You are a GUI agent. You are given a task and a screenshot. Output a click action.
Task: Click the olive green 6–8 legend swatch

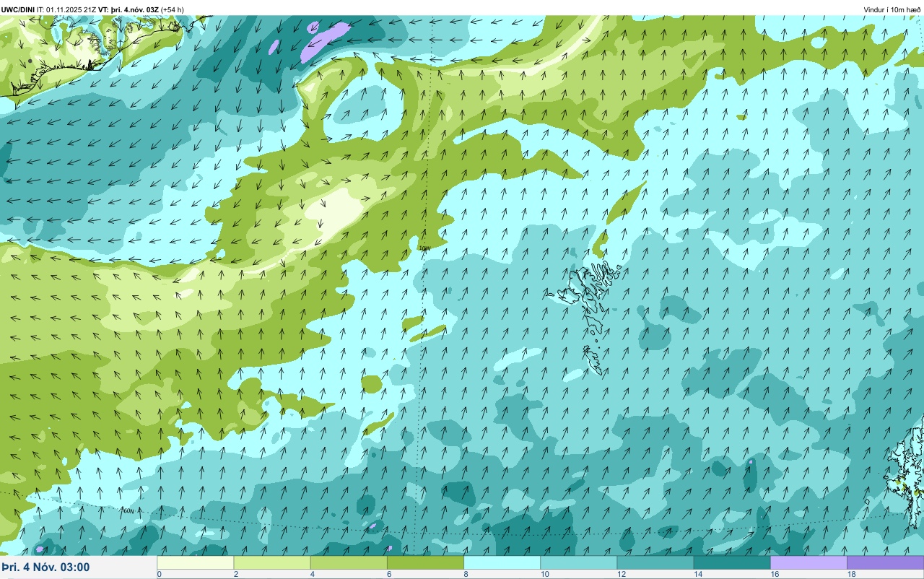pos(425,562)
